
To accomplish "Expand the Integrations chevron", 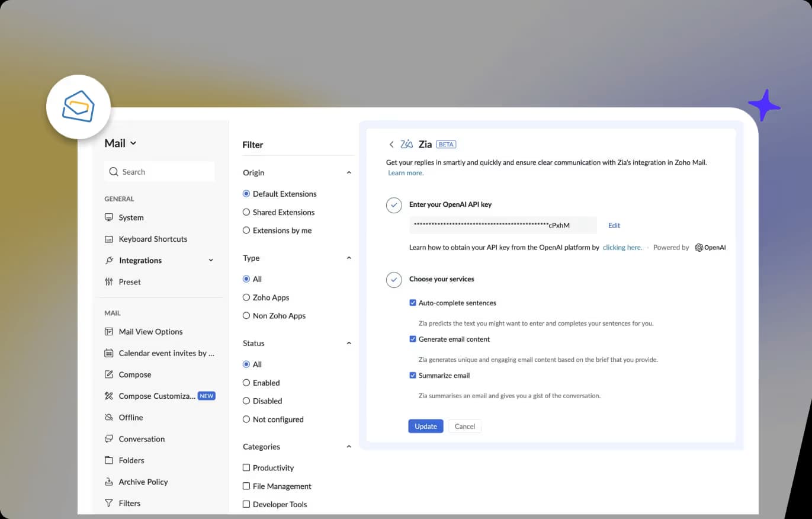I will [x=211, y=261].
